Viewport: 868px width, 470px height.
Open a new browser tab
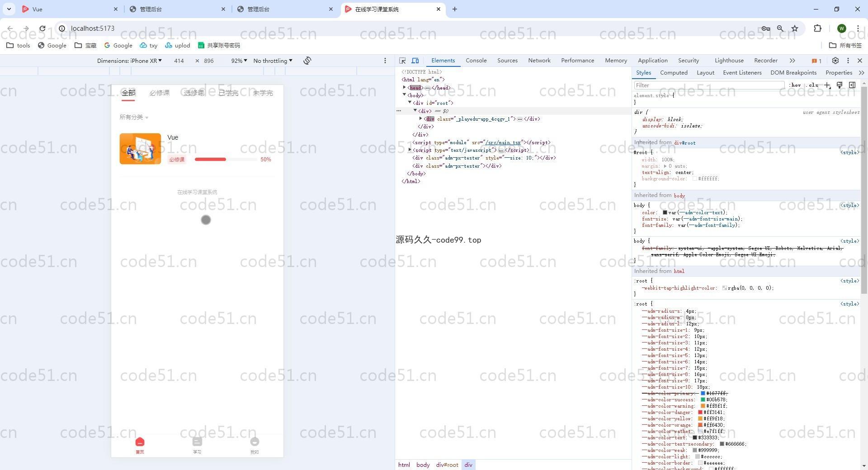(455, 9)
